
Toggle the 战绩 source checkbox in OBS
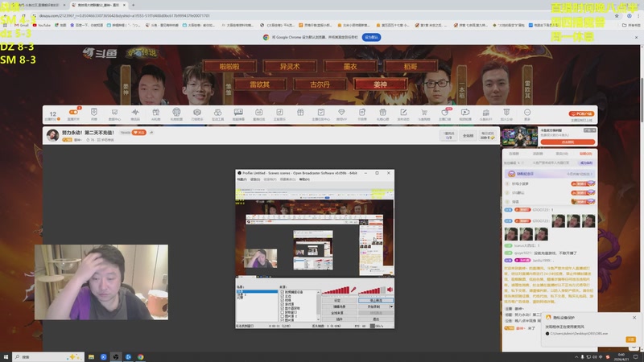pyautogui.click(x=283, y=300)
